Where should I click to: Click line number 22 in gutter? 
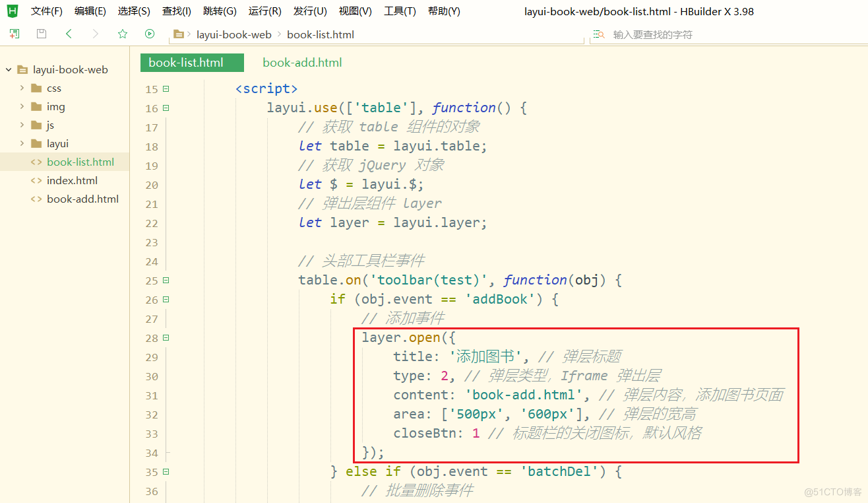[152, 223]
